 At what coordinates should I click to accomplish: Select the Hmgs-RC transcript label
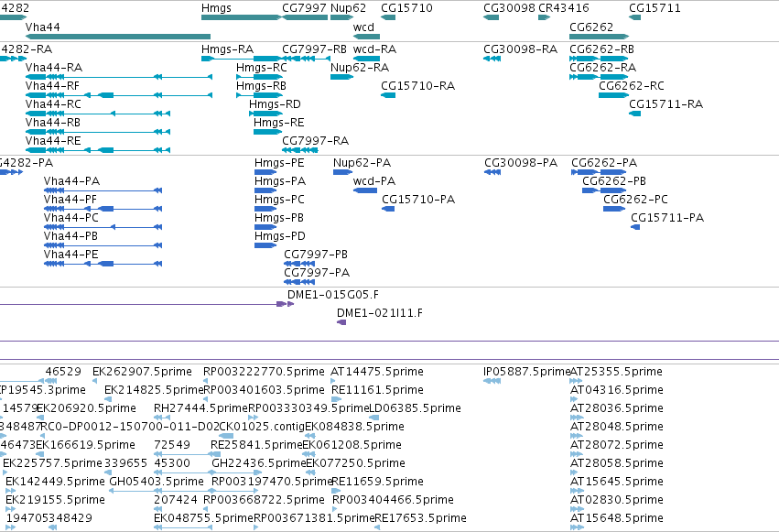261,68
